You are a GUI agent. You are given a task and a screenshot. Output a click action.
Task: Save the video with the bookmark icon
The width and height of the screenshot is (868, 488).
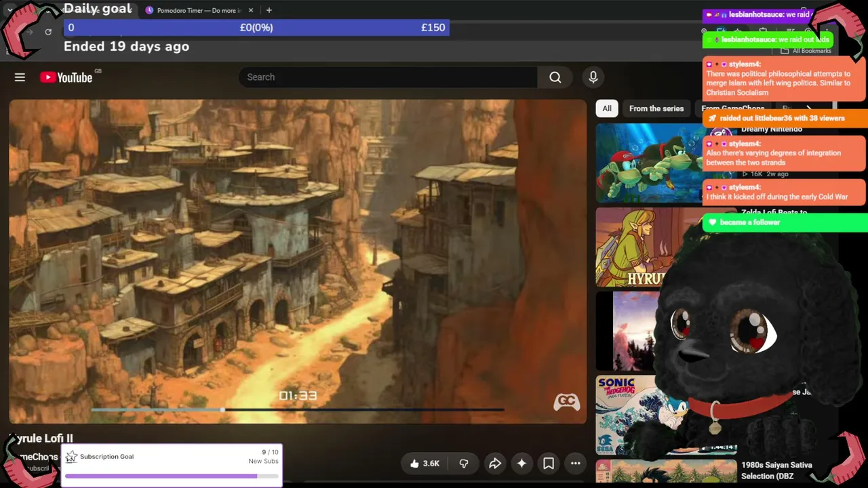point(549,464)
